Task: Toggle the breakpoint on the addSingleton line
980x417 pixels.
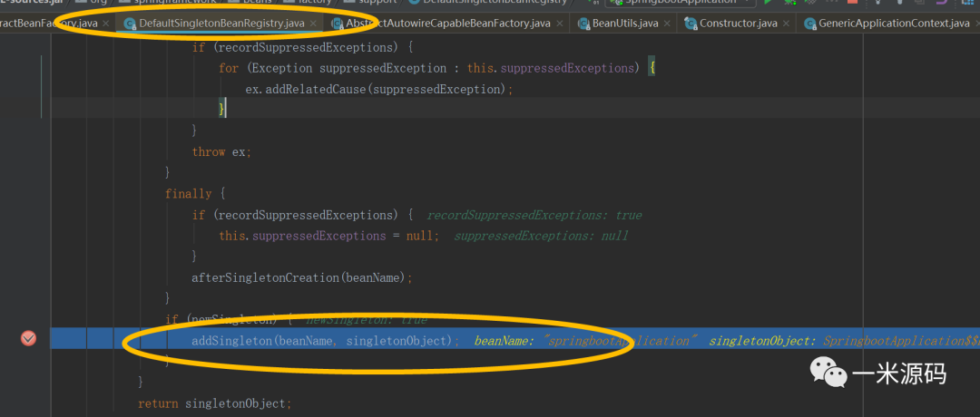Action: tap(28, 339)
